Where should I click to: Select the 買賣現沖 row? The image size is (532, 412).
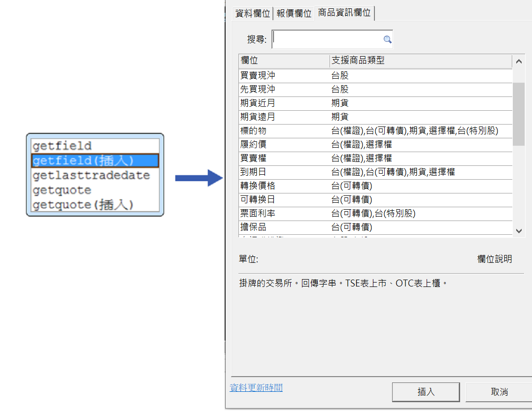point(375,76)
